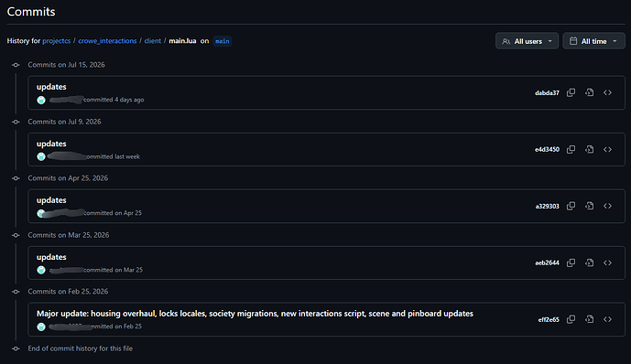View file at commit a329303
Image resolution: width=631 pixels, height=364 pixels.
[590, 206]
